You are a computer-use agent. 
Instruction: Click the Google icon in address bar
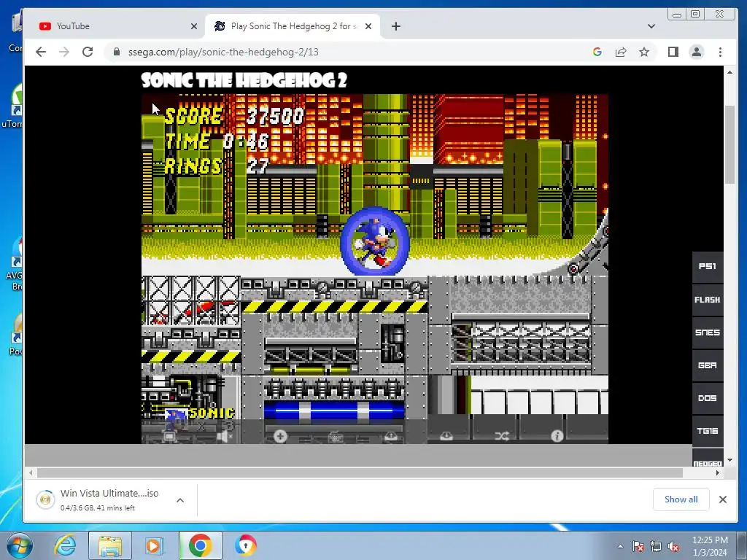(597, 52)
